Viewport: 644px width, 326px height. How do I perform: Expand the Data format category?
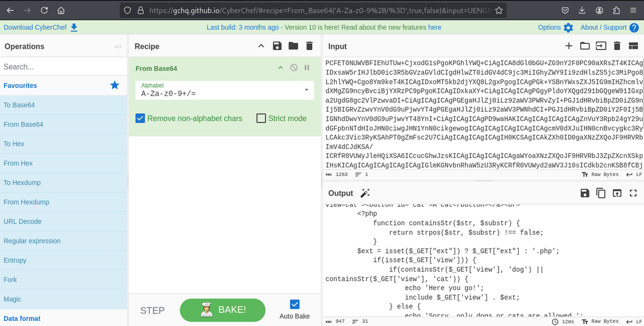(22, 318)
